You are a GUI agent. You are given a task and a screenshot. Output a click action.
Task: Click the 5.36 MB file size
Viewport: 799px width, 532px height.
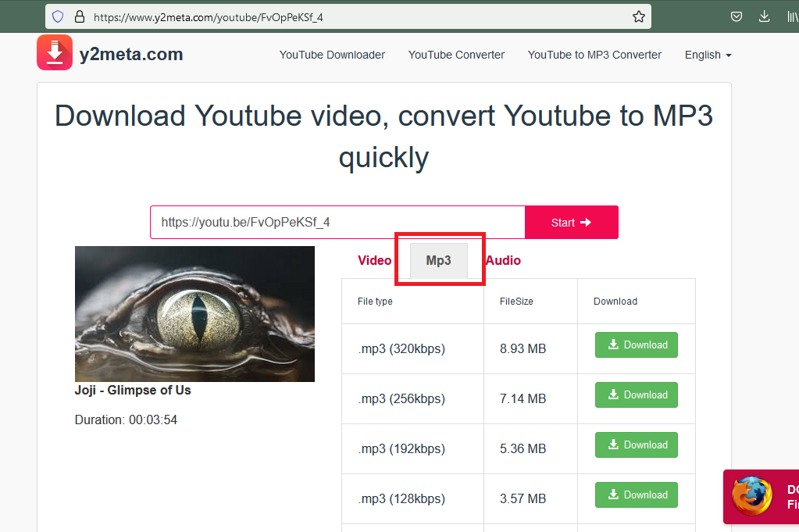click(523, 448)
